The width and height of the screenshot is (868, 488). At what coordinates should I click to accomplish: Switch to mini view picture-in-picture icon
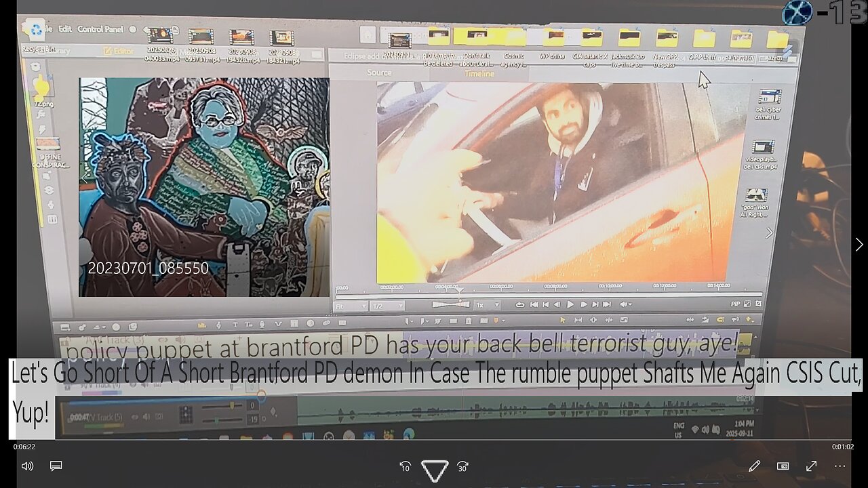click(x=783, y=466)
